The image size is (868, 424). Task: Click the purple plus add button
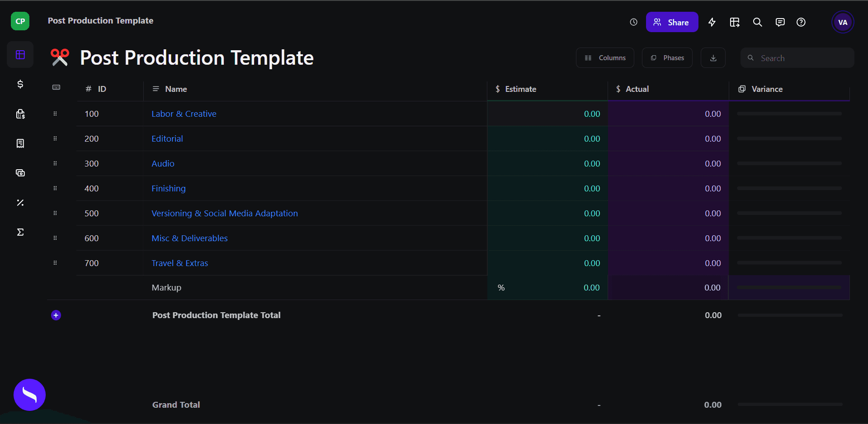click(x=56, y=315)
